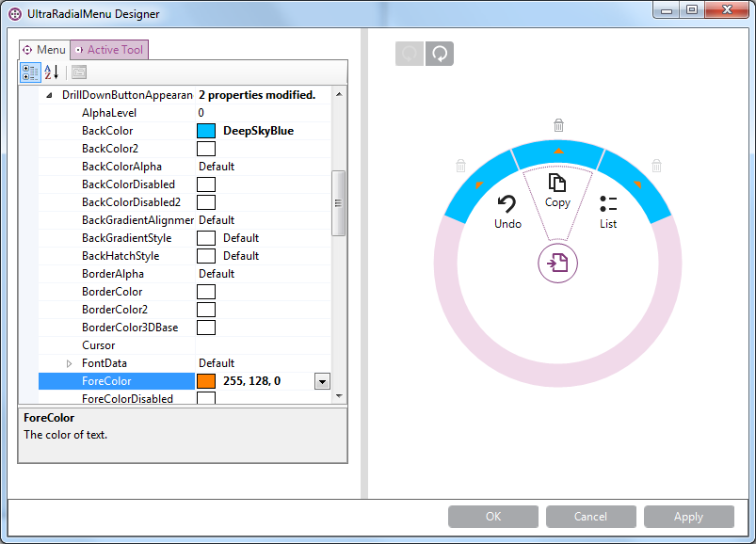
Task: Click the orange drill-down arrow above Copy
Action: [x=558, y=151]
